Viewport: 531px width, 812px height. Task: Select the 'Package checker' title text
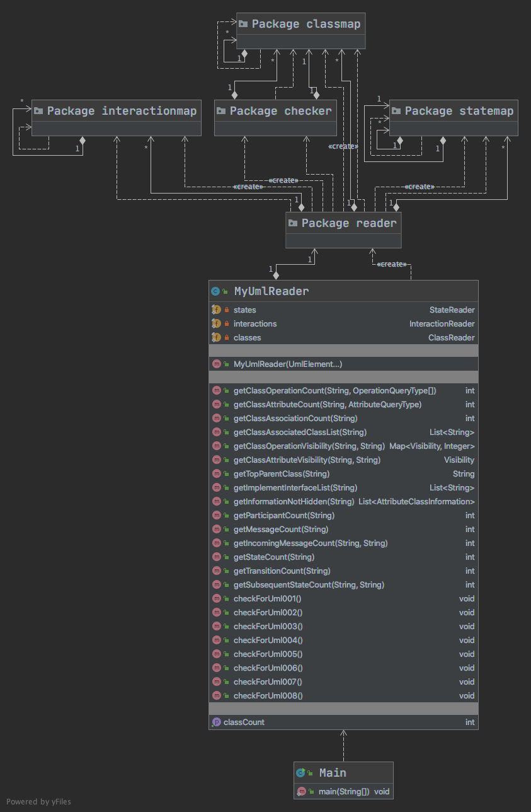click(280, 111)
